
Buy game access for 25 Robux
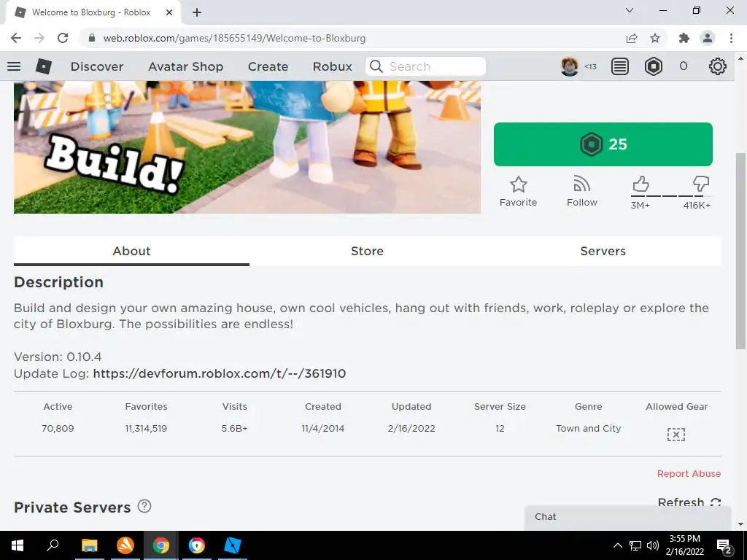click(x=603, y=144)
